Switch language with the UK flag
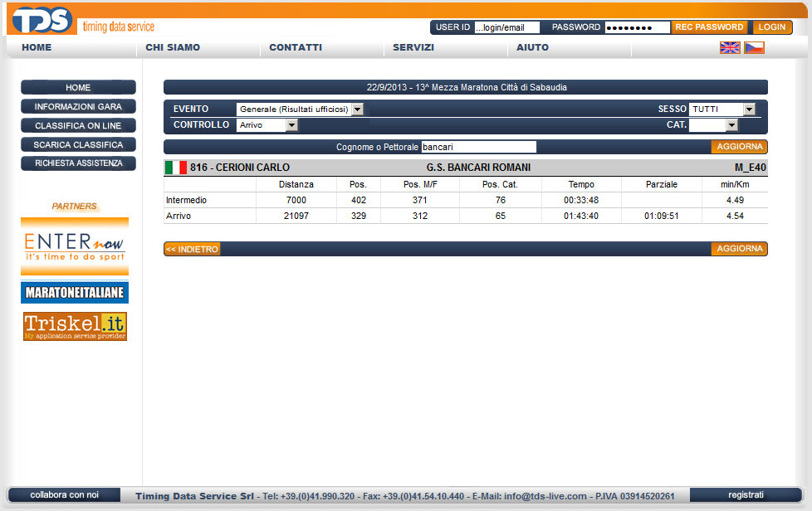 pos(730,47)
